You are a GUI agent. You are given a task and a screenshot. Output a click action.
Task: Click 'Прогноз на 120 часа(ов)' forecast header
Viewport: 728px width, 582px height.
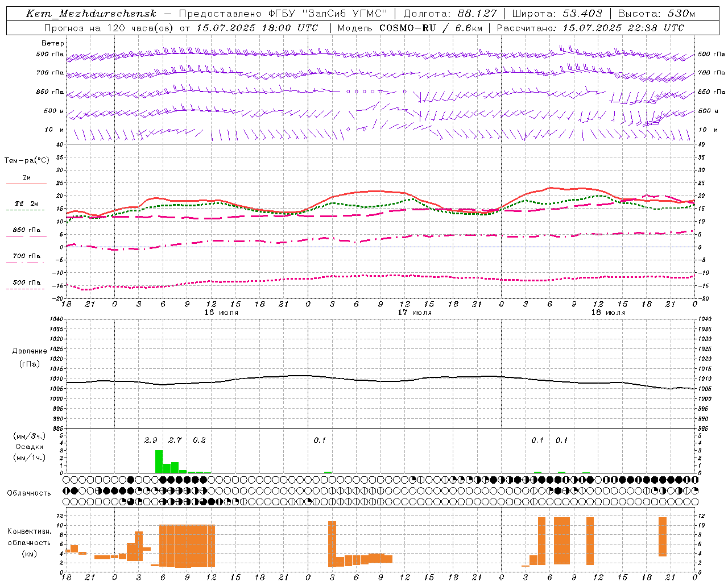pos(109,28)
